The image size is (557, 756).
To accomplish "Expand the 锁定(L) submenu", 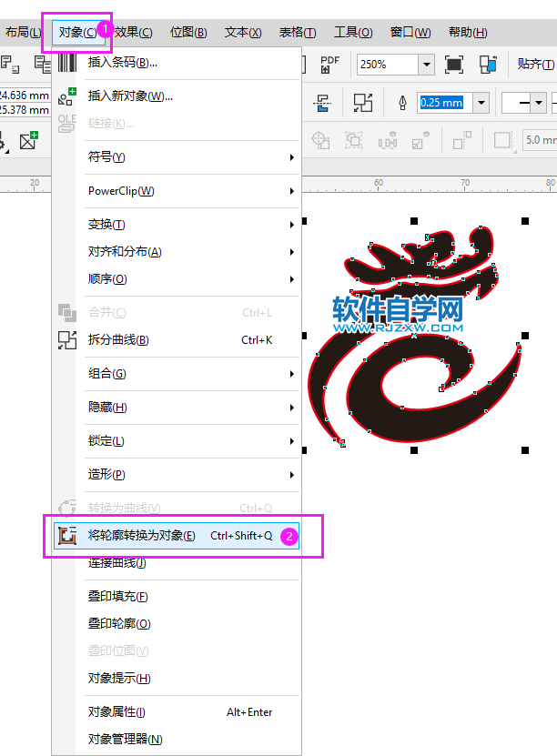I will (x=177, y=441).
